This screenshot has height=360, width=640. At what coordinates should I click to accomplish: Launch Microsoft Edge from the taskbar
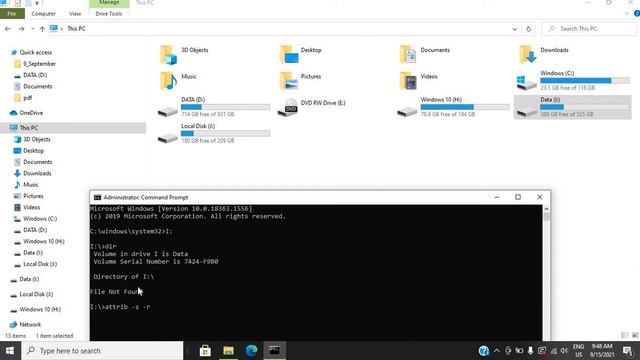251,351
